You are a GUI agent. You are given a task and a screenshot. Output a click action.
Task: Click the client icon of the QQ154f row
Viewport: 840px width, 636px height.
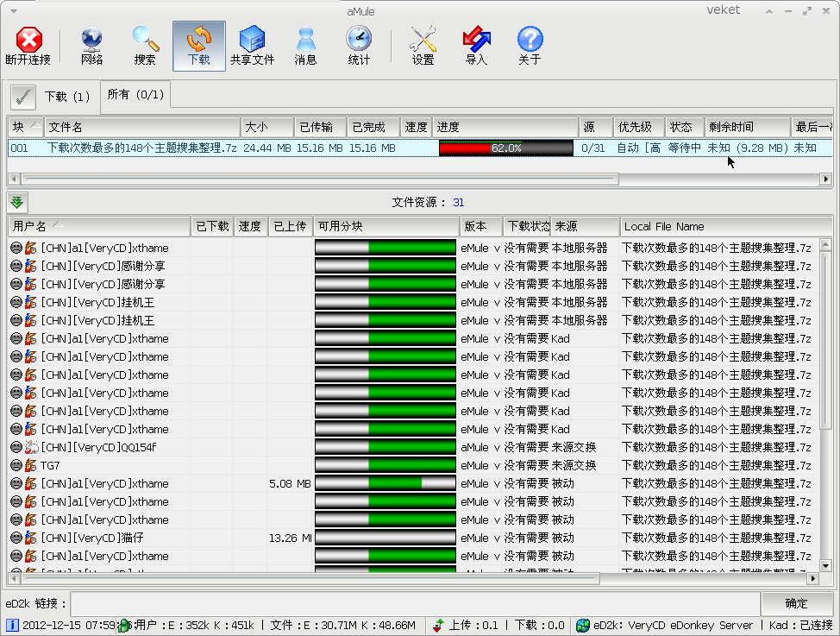point(32,447)
